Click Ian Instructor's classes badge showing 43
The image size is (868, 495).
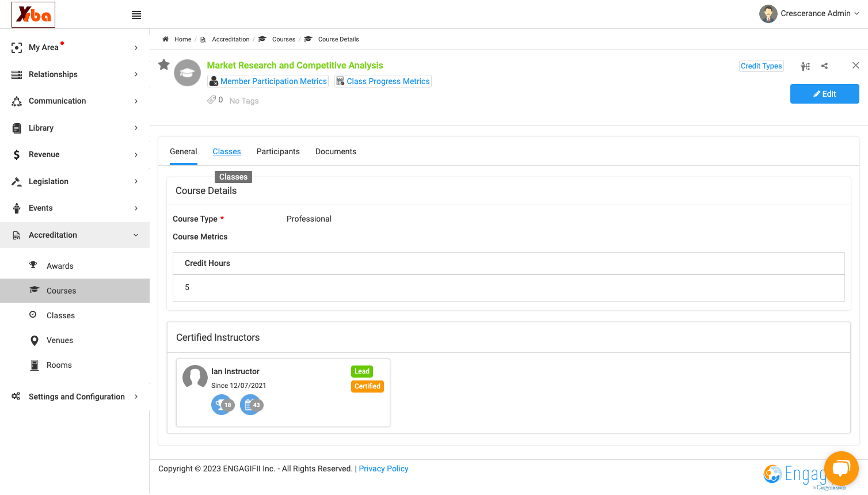point(251,405)
